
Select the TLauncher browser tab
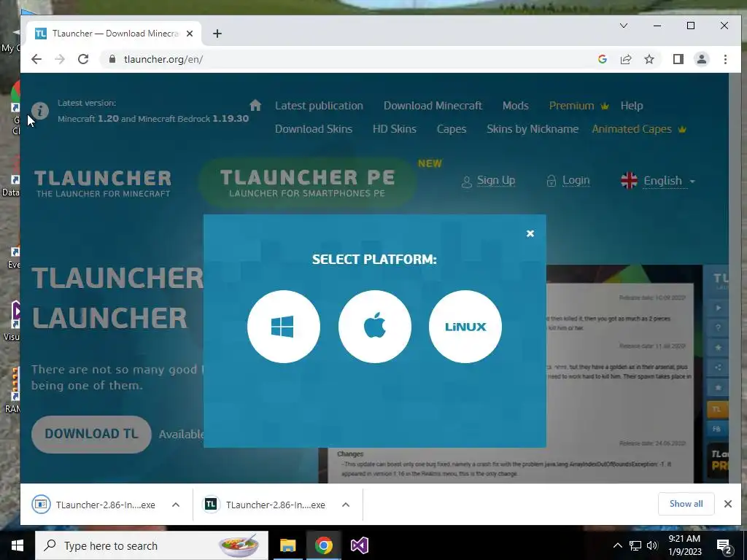[x=113, y=34]
